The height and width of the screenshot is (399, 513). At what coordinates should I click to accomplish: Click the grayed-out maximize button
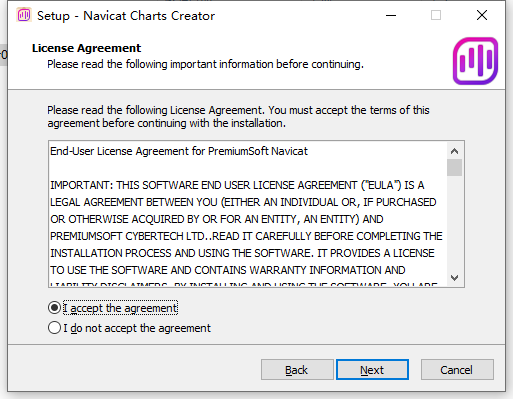(436, 15)
